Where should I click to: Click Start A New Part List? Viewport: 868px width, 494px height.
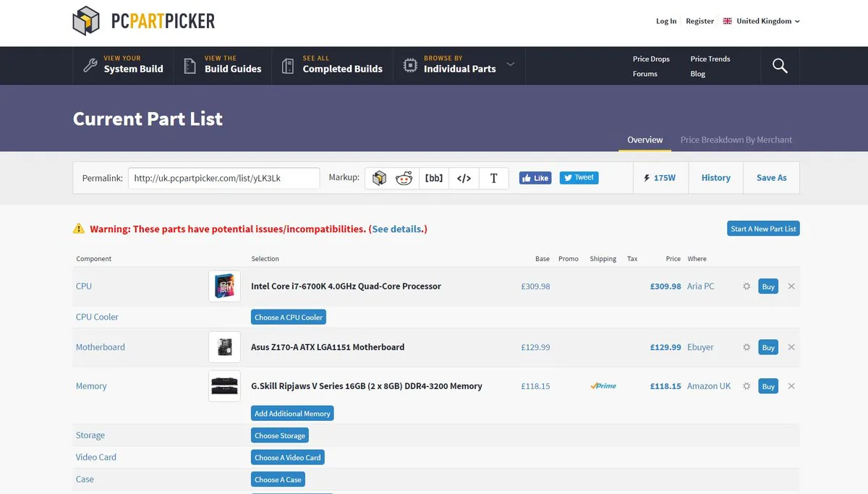coord(763,229)
